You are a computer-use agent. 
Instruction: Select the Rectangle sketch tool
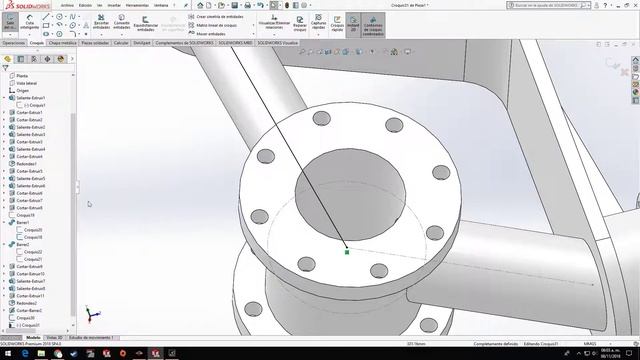click(x=46, y=25)
